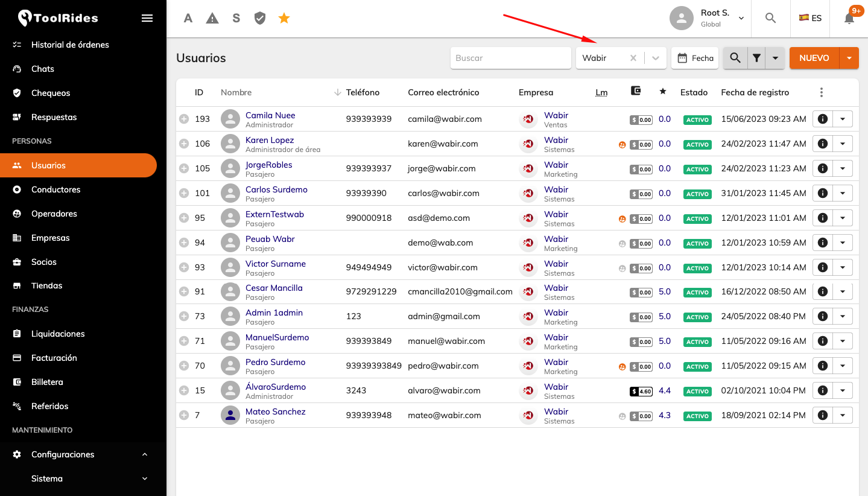Viewport: 868px width, 496px height.
Task: Open Wabir company link for Karen Lopez
Action: pyautogui.click(x=556, y=140)
